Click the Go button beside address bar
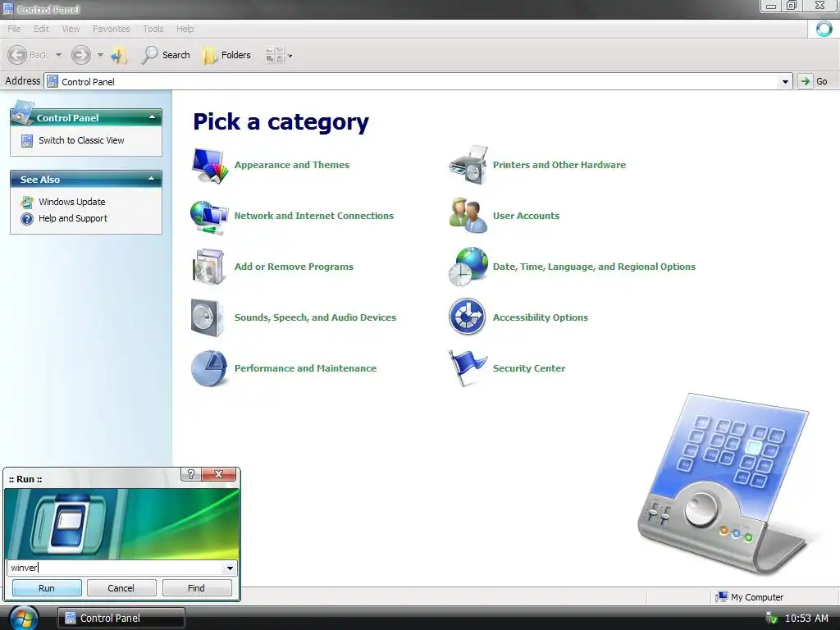Viewport: 840px width, 630px height. click(x=815, y=81)
